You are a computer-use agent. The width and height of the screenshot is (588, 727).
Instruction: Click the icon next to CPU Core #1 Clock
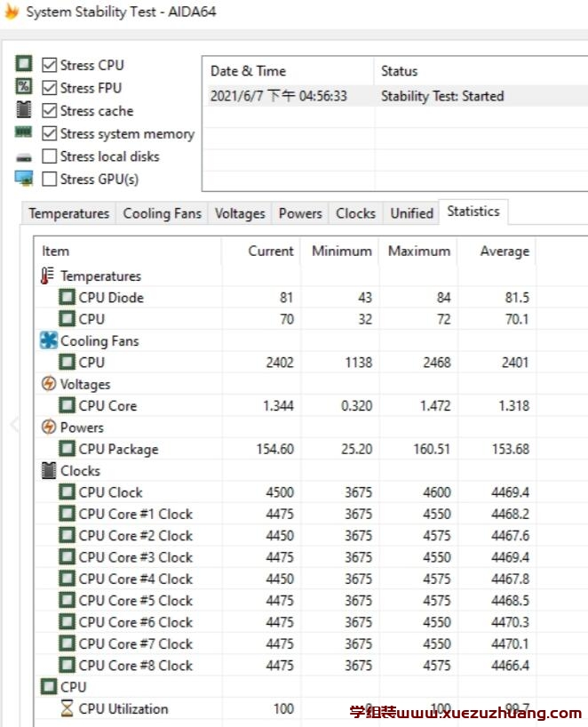[x=67, y=514]
